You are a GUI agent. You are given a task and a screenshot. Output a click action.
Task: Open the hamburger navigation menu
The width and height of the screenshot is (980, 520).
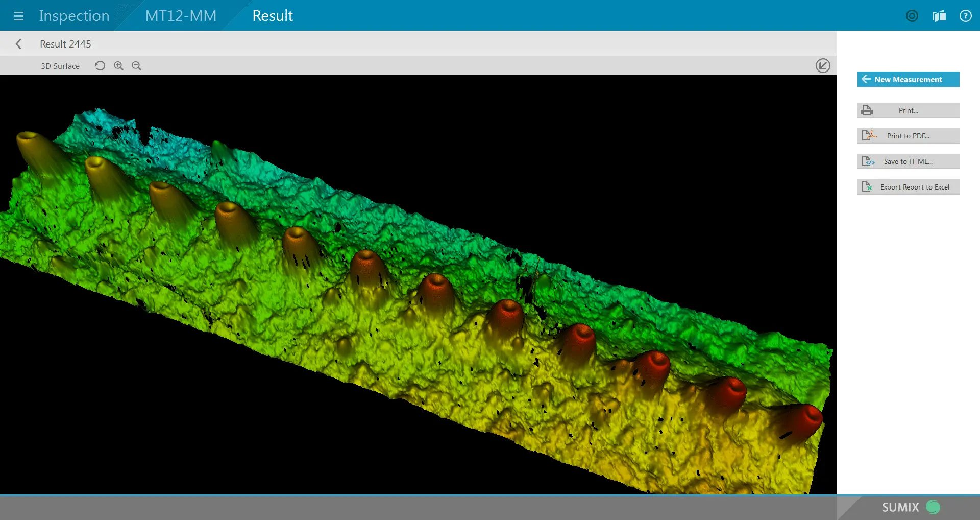(19, 16)
